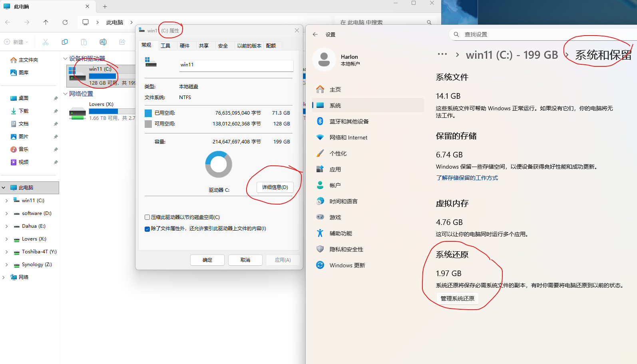Open 主文件夹 in navigation pane
The image size is (637, 364).
click(28, 60)
